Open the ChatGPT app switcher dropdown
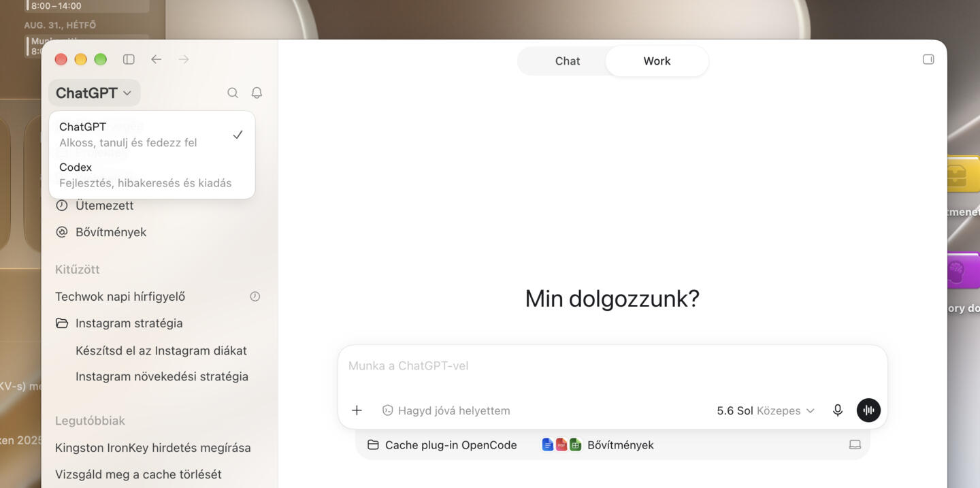 [94, 93]
